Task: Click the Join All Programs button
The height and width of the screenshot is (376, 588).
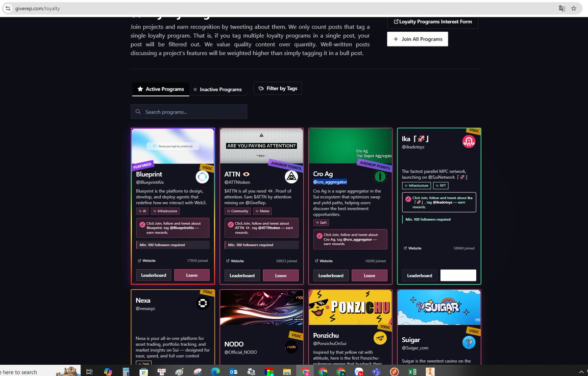Action: [x=417, y=39]
